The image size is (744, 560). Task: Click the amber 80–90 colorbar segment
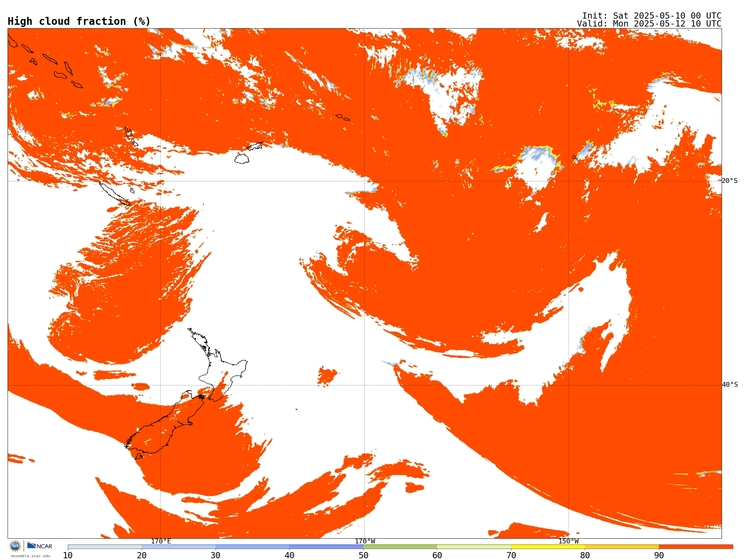click(x=622, y=547)
